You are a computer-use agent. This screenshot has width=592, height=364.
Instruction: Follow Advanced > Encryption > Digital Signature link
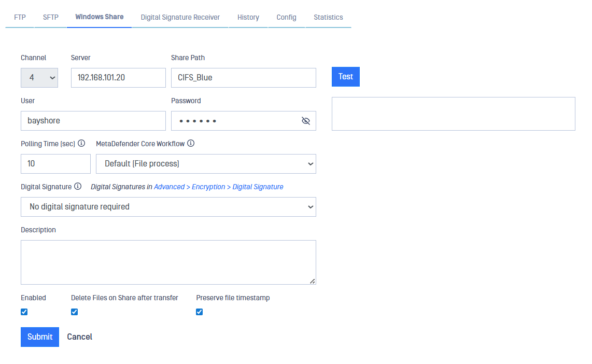click(x=218, y=187)
